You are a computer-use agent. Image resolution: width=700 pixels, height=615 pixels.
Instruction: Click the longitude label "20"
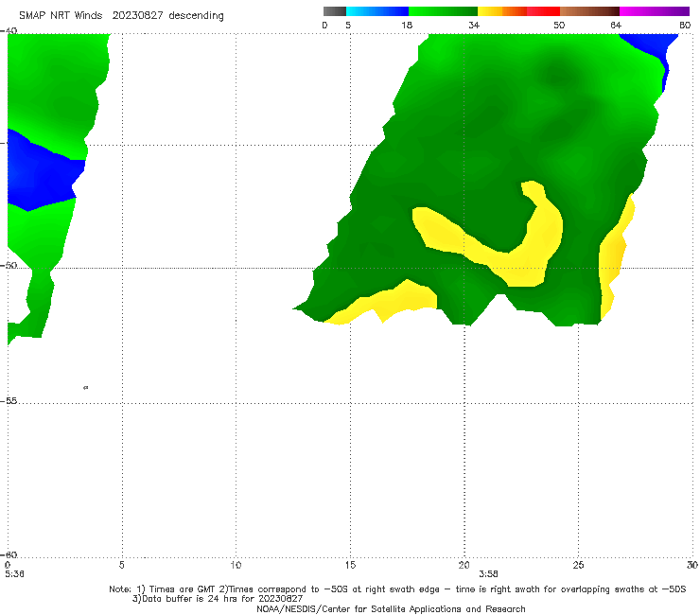pyautogui.click(x=464, y=565)
